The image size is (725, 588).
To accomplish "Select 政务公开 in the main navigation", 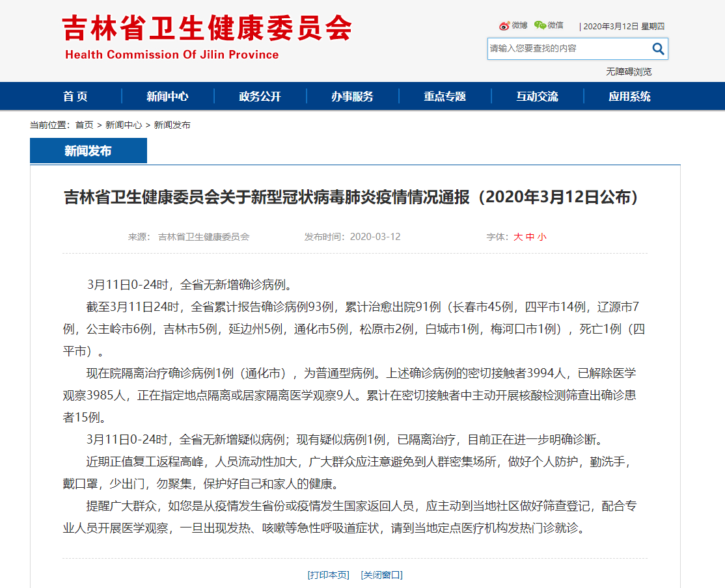I will point(260,96).
